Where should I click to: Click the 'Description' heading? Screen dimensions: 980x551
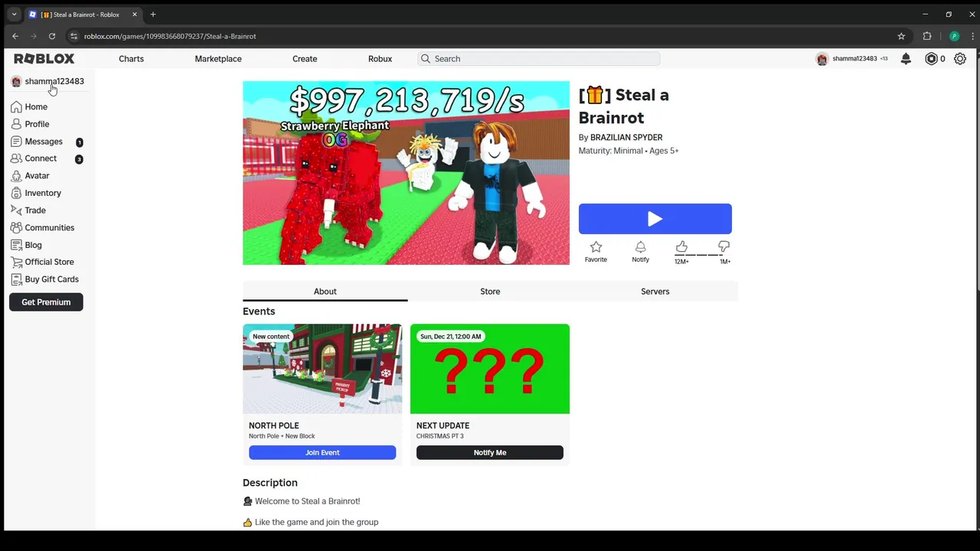tap(270, 483)
